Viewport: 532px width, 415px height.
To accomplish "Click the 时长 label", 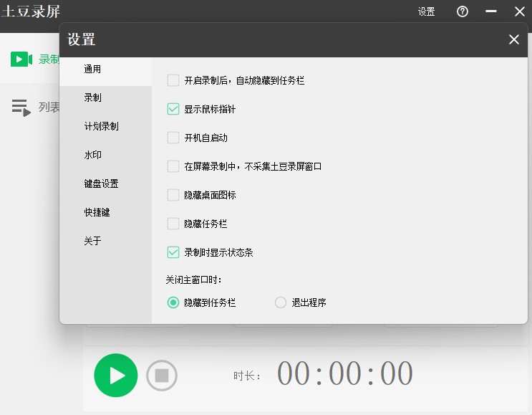I will [x=246, y=376].
